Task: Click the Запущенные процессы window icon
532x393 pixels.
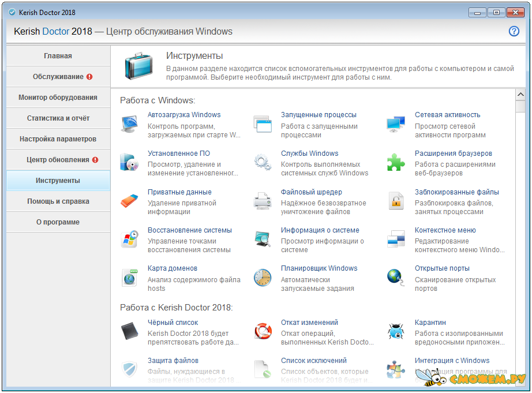Action: 263,124
